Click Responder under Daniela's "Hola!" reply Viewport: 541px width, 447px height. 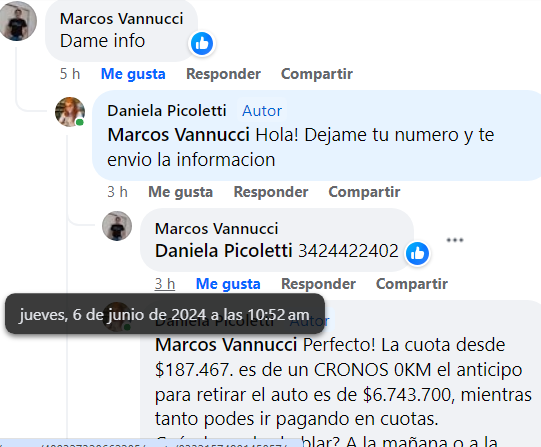click(x=271, y=192)
